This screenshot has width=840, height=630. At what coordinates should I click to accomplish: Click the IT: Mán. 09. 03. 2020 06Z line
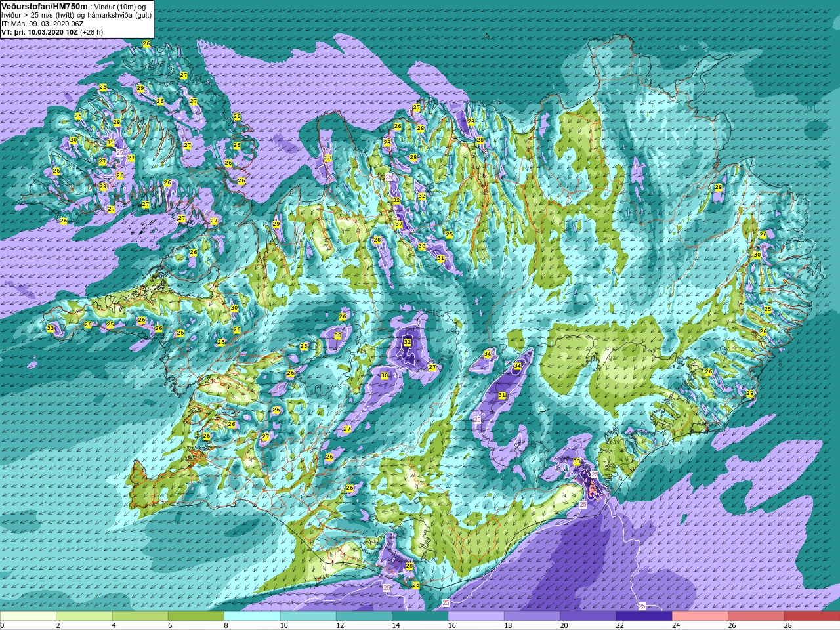[x=43, y=23]
